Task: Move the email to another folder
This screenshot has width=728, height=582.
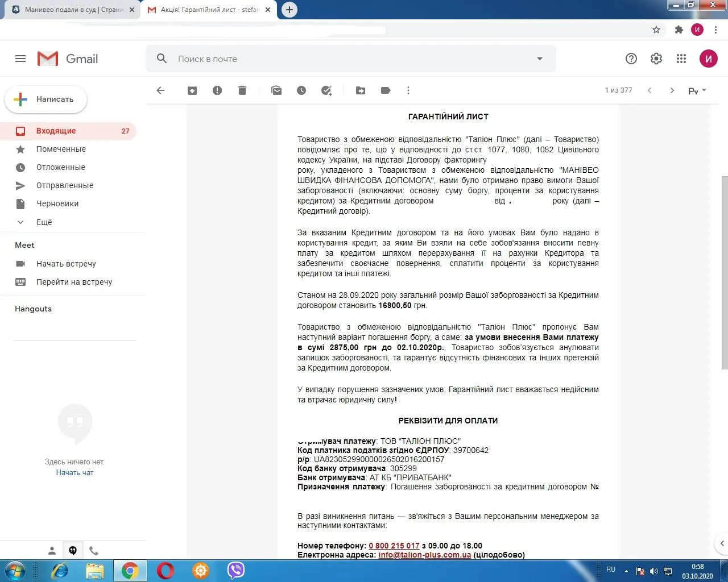Action: coord(360,90)
